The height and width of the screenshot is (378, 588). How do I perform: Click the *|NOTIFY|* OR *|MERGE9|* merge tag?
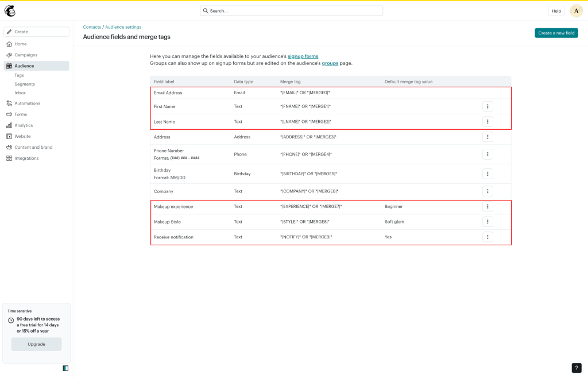(x=306, y=237)
